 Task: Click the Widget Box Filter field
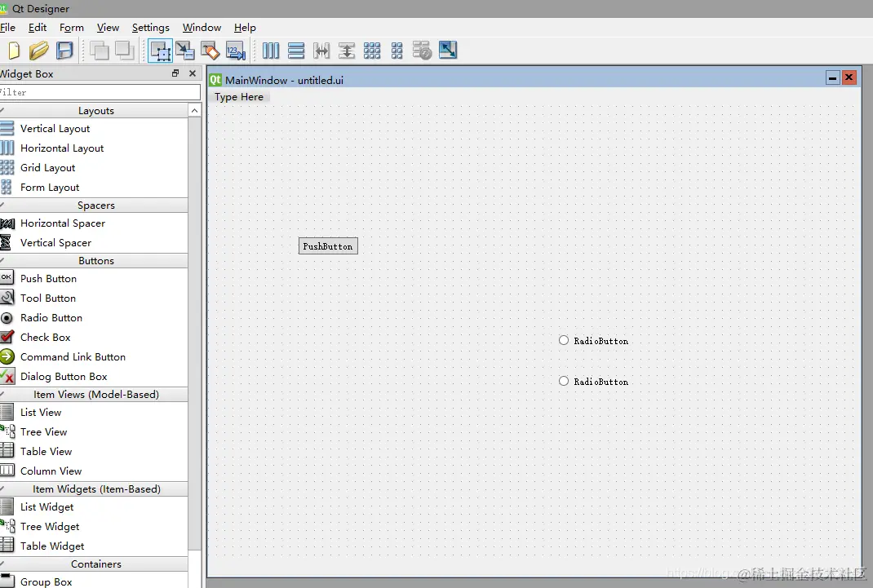click(100, 92)
